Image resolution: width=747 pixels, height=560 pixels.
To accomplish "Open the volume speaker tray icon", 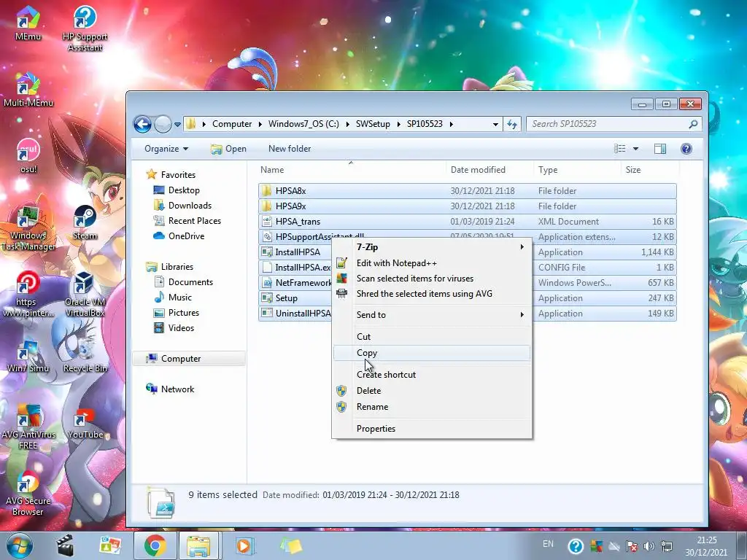I will click(649, 546).
